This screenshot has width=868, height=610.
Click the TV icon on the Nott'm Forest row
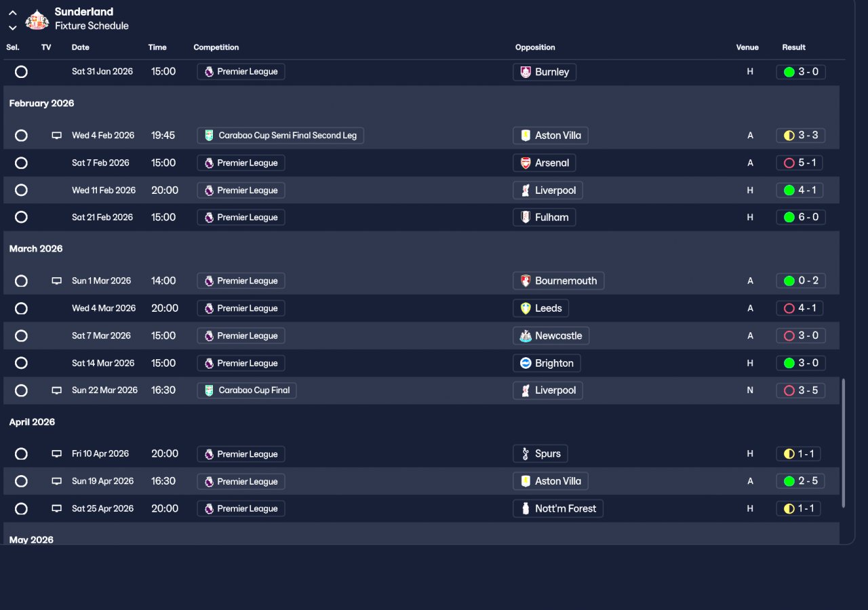coord(57,508)
